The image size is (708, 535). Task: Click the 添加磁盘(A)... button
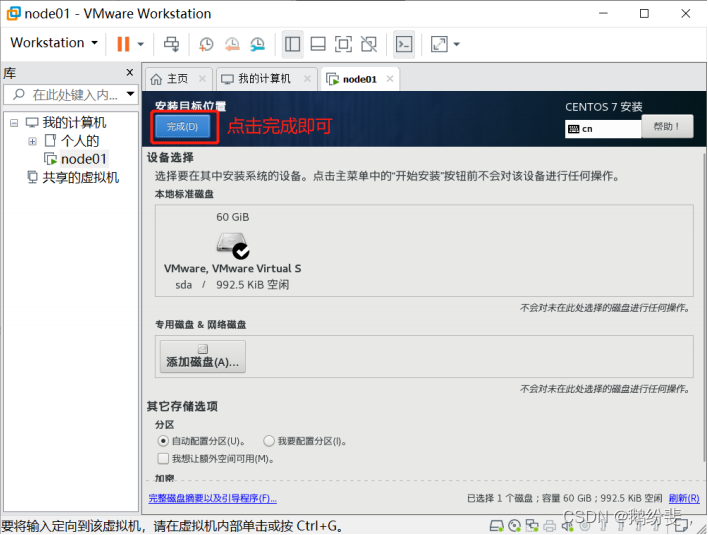pos(203,357)
